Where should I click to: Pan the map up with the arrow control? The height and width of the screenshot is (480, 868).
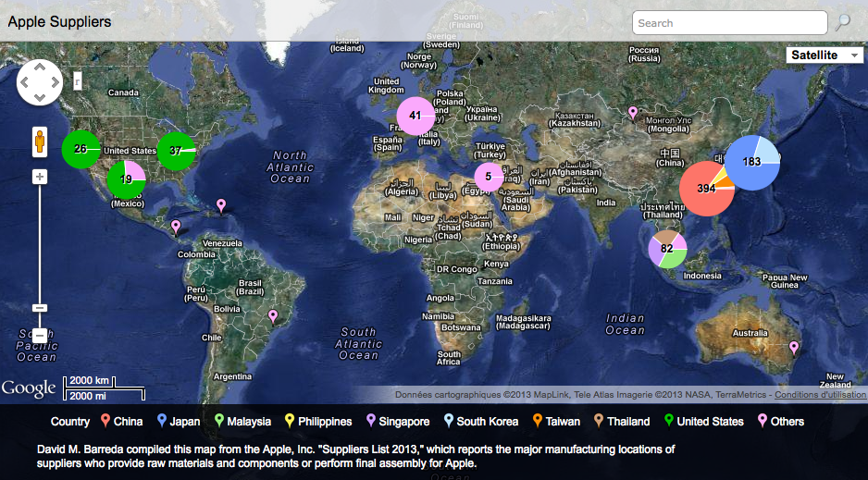click(40, 68)
